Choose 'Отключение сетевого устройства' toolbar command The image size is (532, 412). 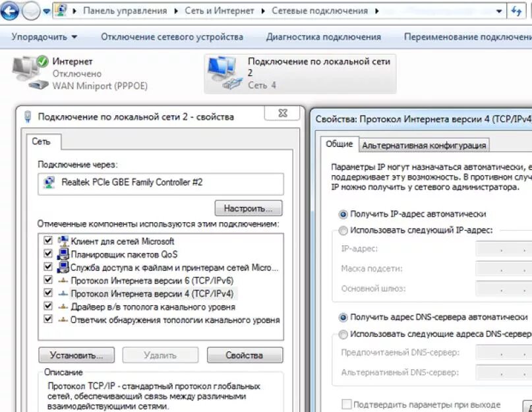172,37
